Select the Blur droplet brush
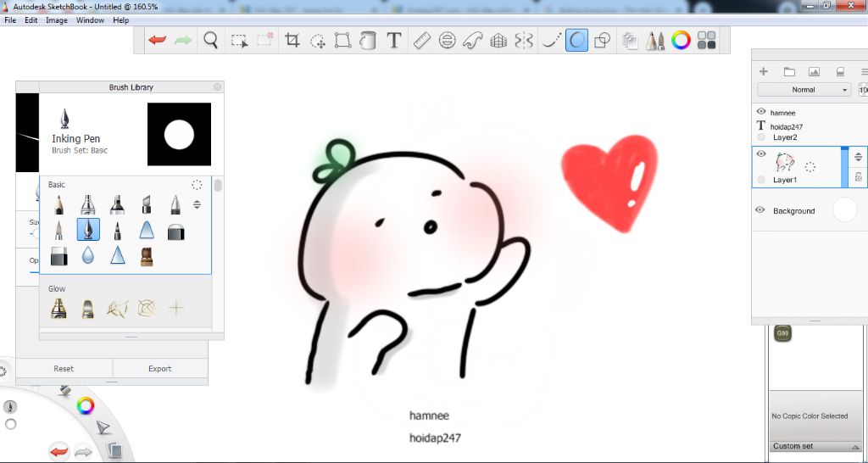 click(x=88, y=256)
